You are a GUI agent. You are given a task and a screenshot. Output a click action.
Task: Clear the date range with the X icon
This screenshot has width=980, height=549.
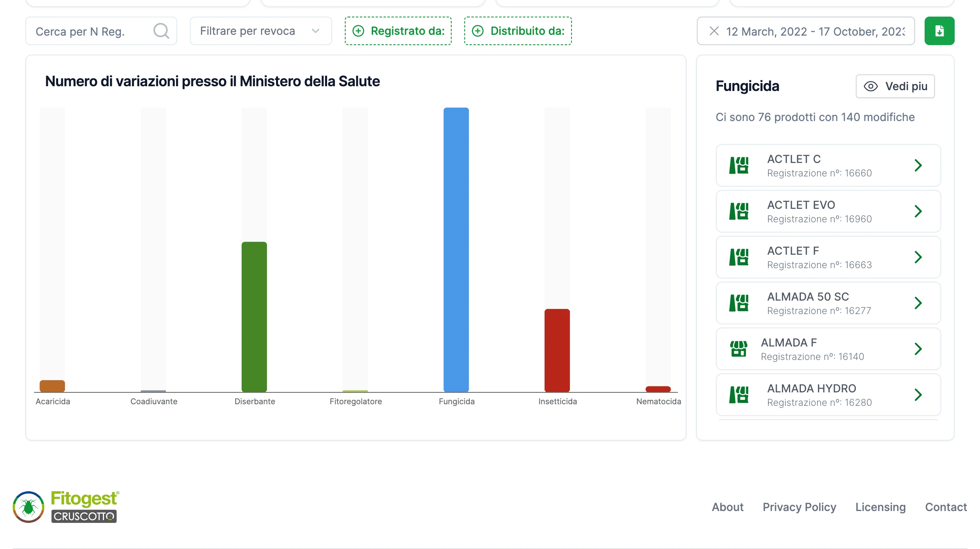pyautogui.click(x=714, y=31)
